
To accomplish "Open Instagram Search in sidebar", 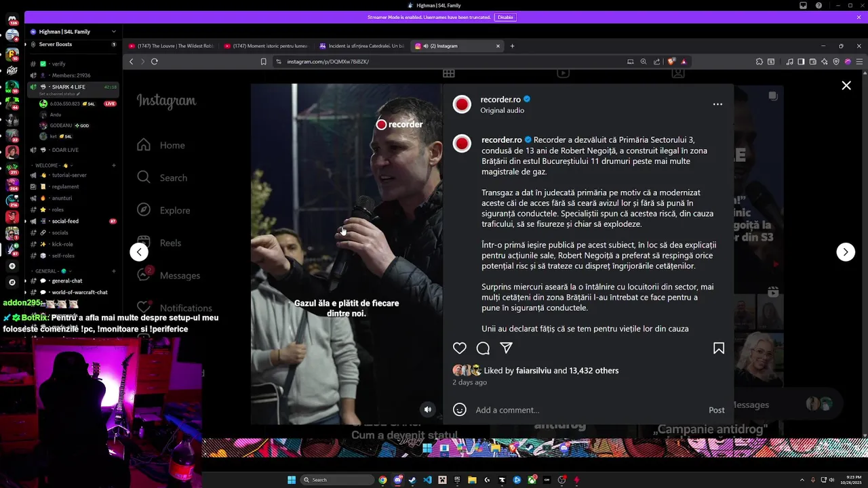I will click(162, 178).
